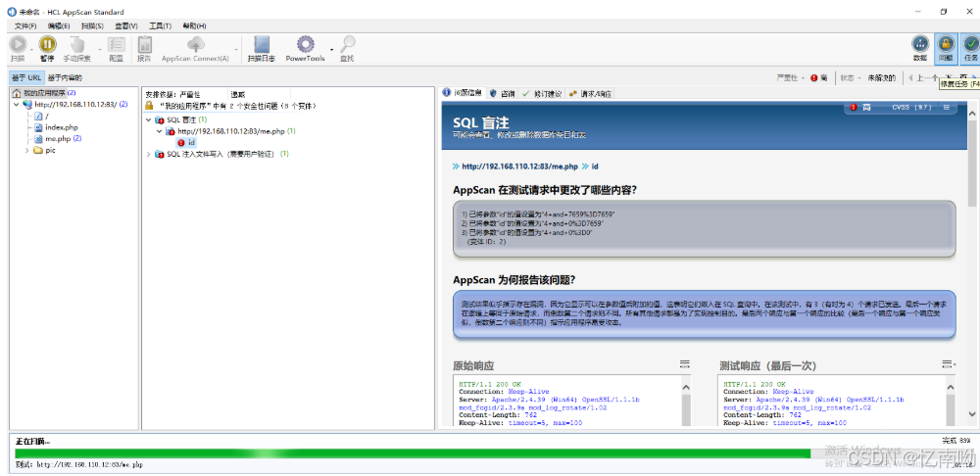This screenshot has height=476, width=980.
Task: Open the 帮助(H) menu
Action: coord(194,25)
